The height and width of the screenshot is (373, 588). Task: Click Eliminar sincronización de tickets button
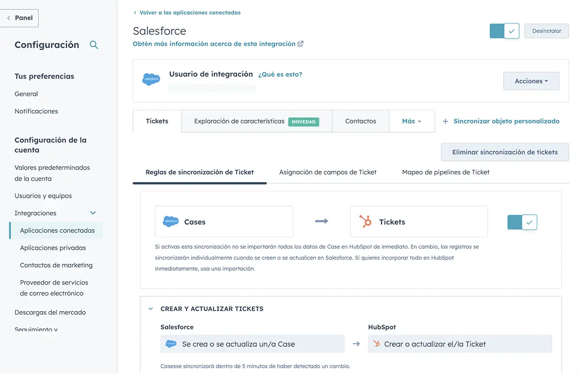coord(505,152)
